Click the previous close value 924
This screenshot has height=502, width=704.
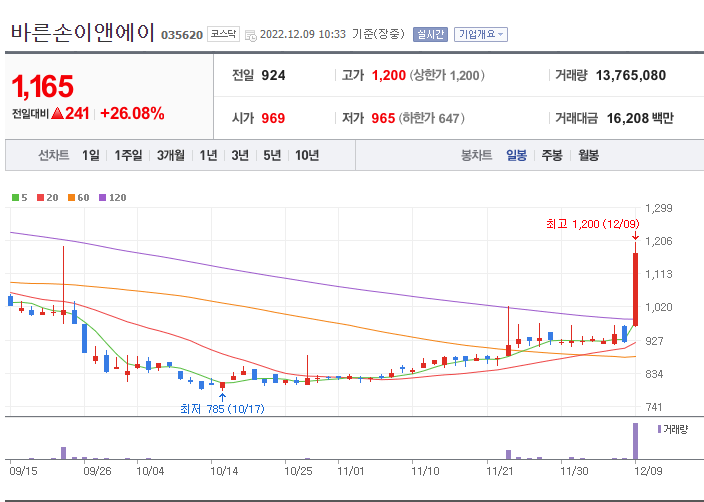[x=273, y=75]
